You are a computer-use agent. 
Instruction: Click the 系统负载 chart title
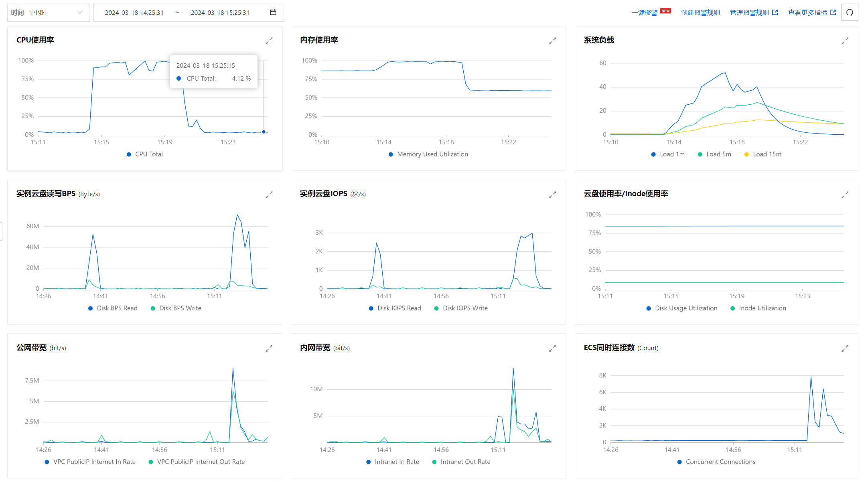tap(599, 40)
